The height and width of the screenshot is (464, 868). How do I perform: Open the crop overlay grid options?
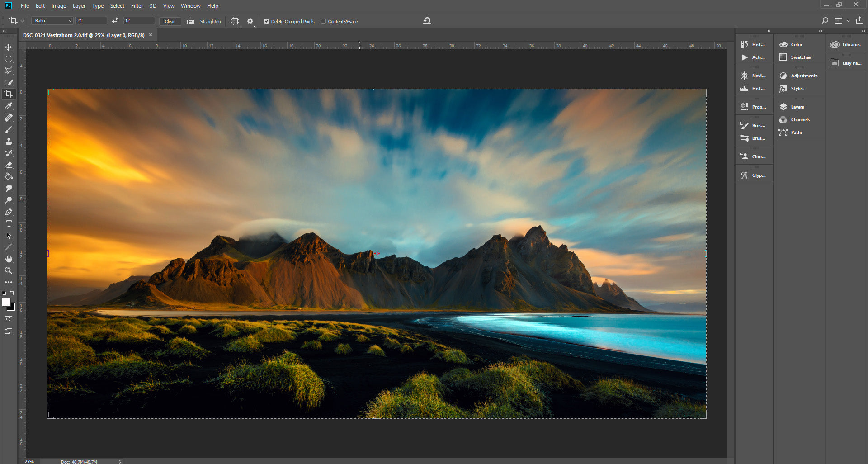[x=235, y=21]
